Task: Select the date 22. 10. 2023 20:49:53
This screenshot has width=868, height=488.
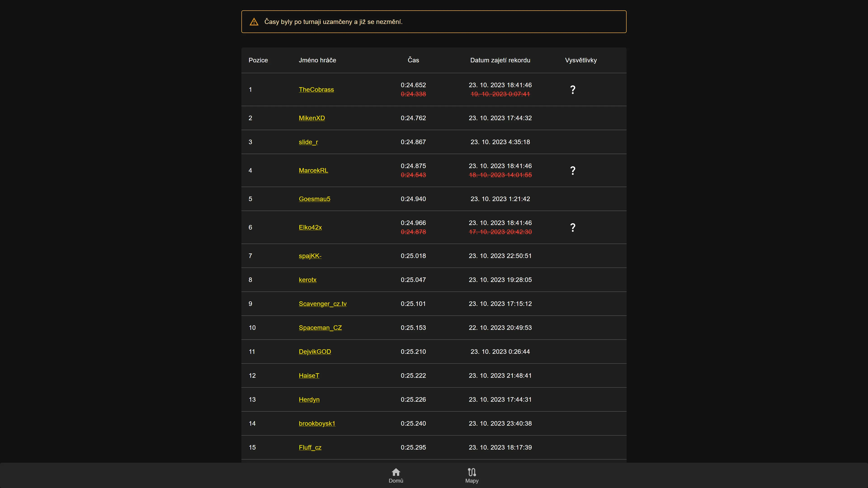Action: coord(500,327)
